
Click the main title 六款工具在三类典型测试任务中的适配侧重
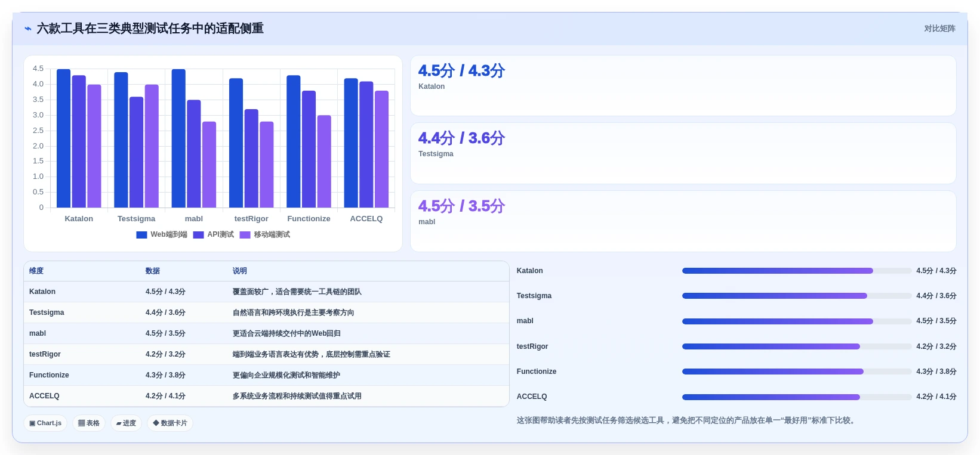pyautogui.click(x=150, y=29)
